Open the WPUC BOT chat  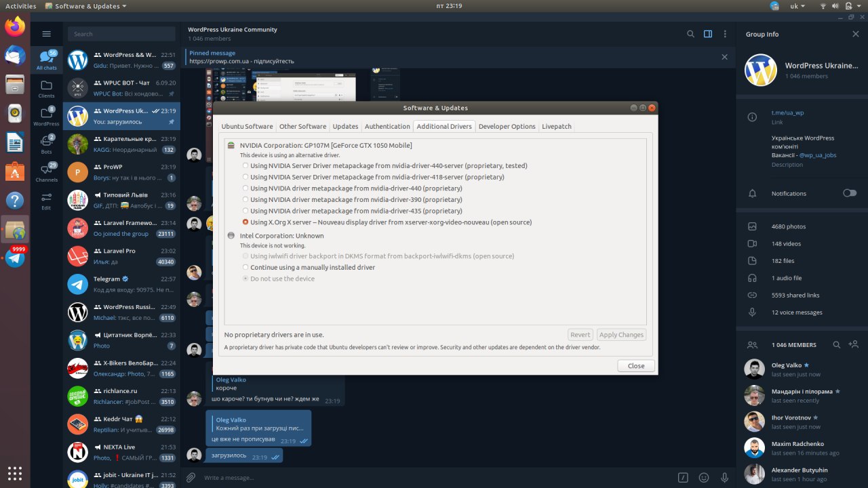(x=121, y=88)
